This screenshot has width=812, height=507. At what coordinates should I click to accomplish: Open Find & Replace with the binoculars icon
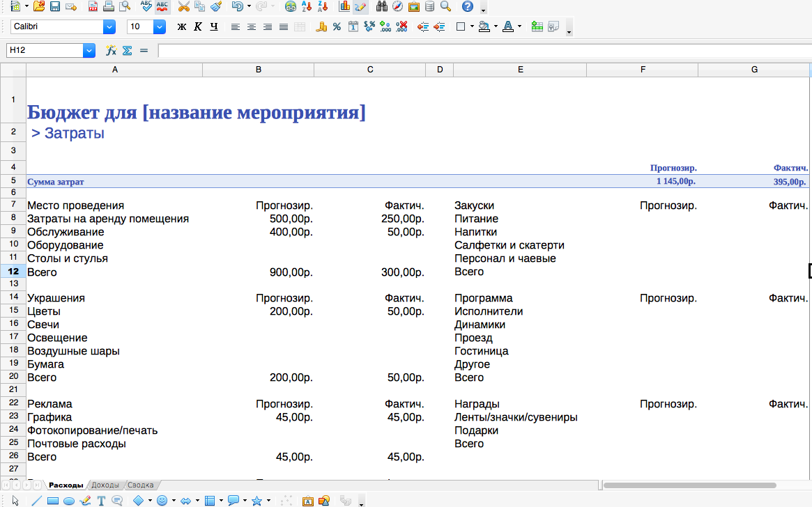point(381,8)
